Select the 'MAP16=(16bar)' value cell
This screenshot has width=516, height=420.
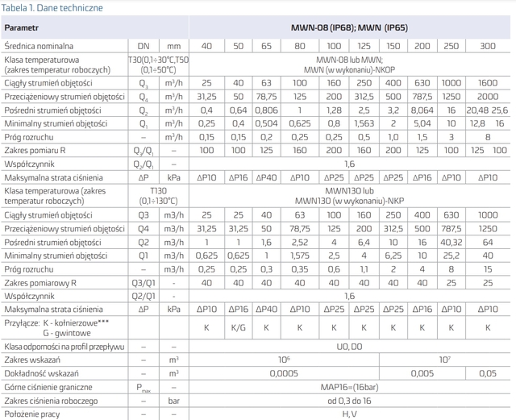pos(349,385)
